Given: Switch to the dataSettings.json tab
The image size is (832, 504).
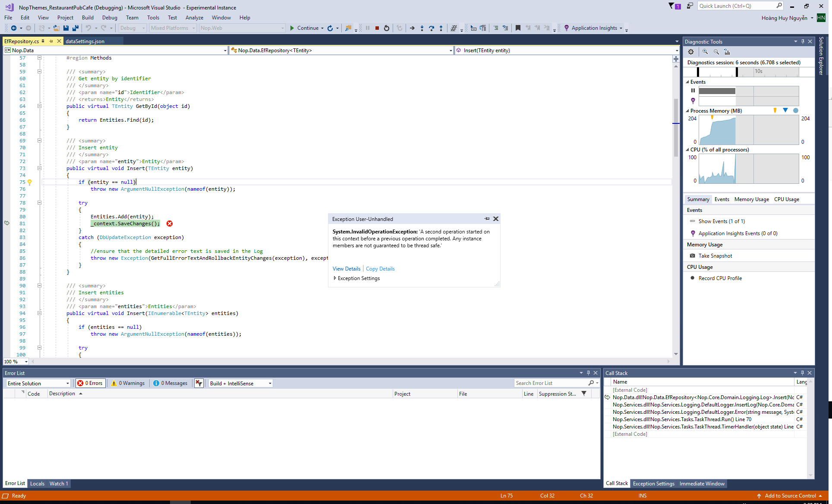Looking at the screenshot, I should [x=85, y=41].
